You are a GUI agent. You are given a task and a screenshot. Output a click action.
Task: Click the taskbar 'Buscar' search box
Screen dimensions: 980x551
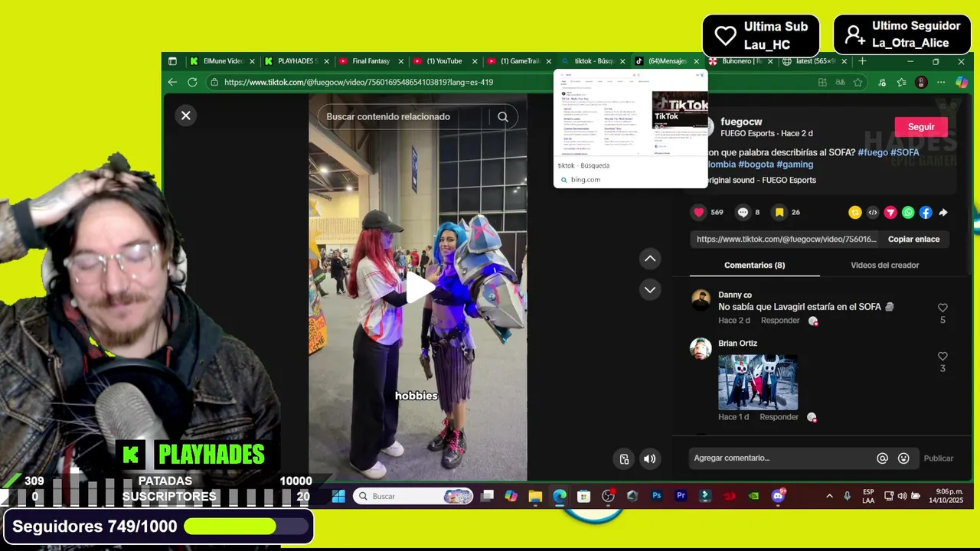click(415, 496)
